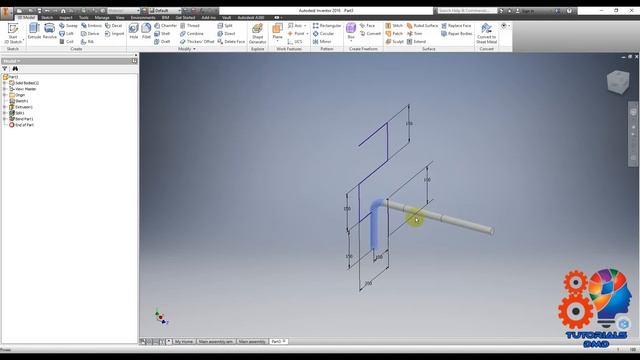
Task: Switch to the View ribbon tab
Action: [x=120, y=18]
